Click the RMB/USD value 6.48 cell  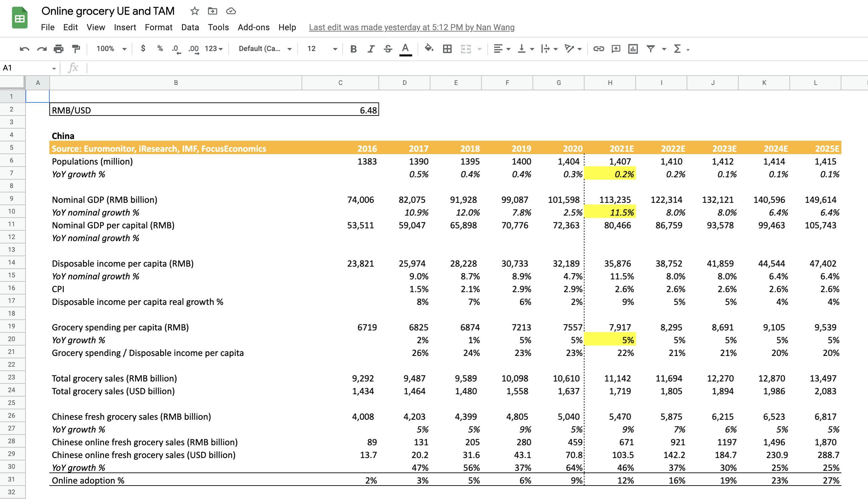[x=340, y=110]
